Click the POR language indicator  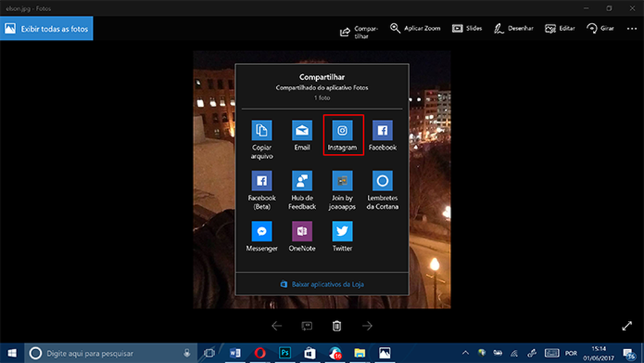click(x=571, y=353)
